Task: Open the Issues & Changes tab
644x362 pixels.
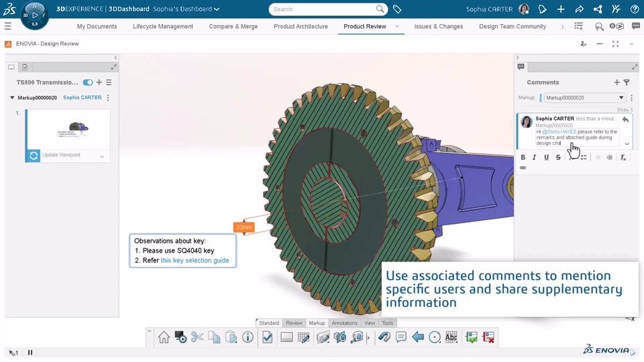Action: point(438,26)
